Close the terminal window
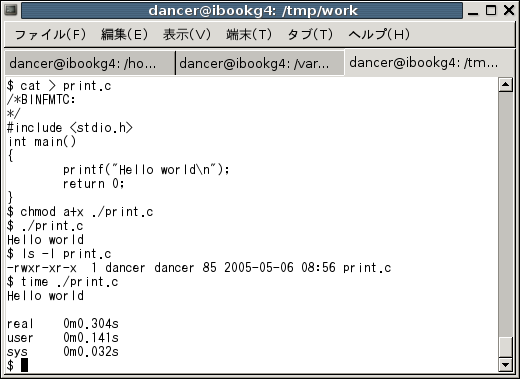Image resolution: width=520 pixels, height=379 pixels. pos(509,10)
